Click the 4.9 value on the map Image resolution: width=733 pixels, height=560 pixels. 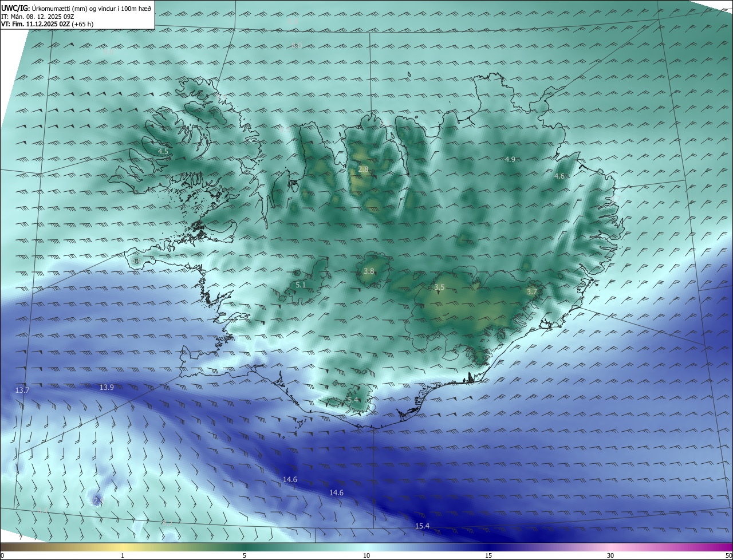click(x=510, y=159)
